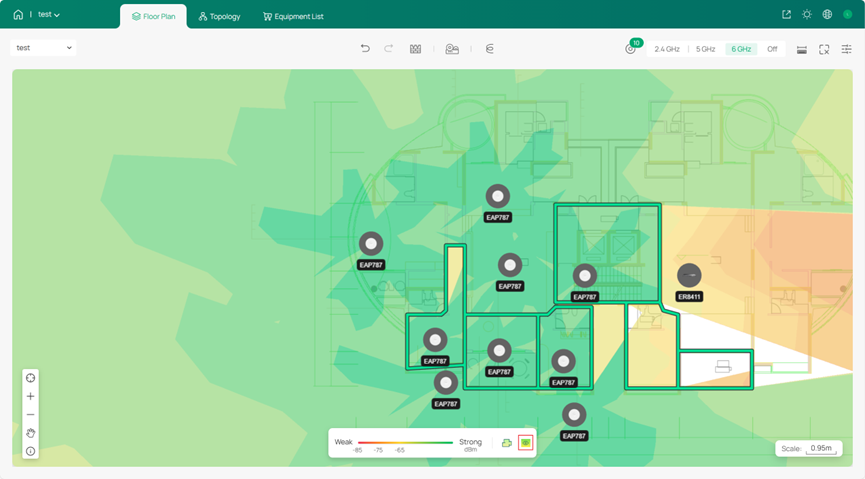
Task: Open the Topology tab
Action: tap(220, 17)
